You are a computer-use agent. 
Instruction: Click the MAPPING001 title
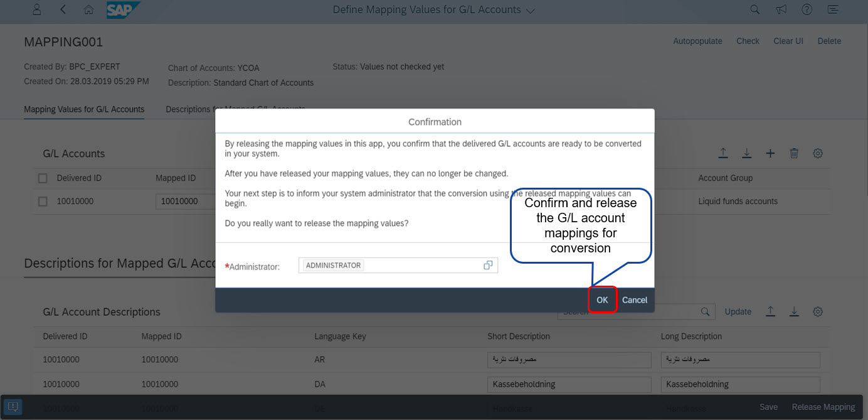(63, 42)
